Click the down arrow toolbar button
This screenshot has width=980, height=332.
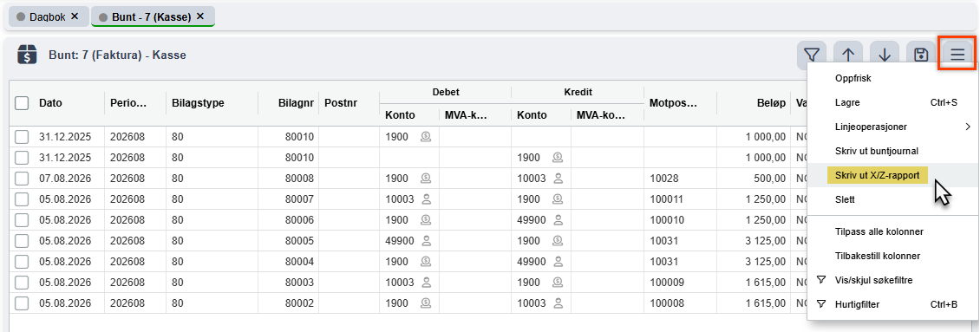click(x=885, y=55)
